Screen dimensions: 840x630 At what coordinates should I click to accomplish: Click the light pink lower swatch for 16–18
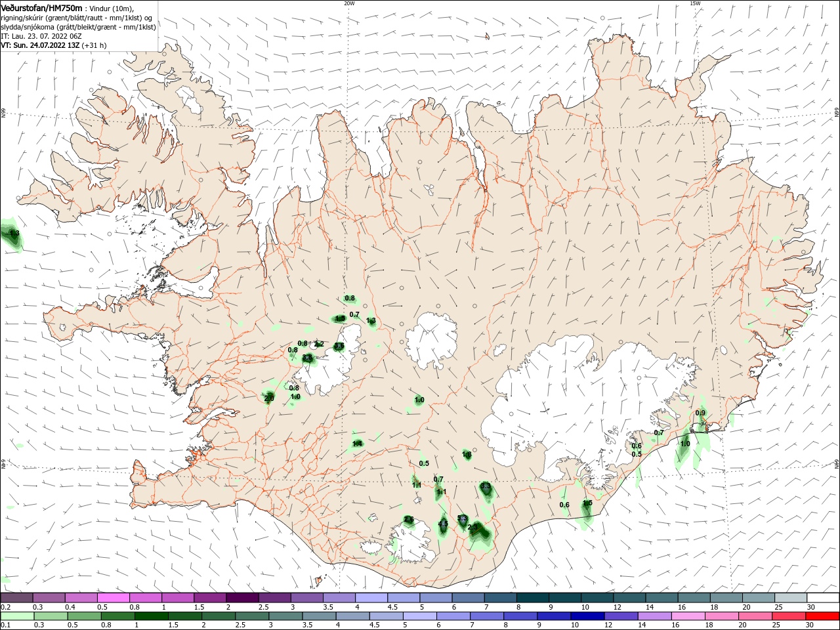point(688,616)
